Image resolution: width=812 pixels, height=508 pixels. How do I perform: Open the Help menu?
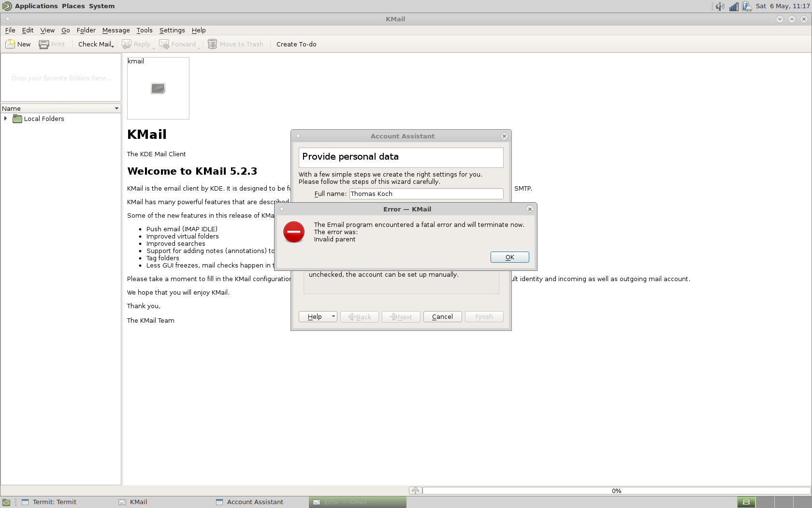pos(199,30)
